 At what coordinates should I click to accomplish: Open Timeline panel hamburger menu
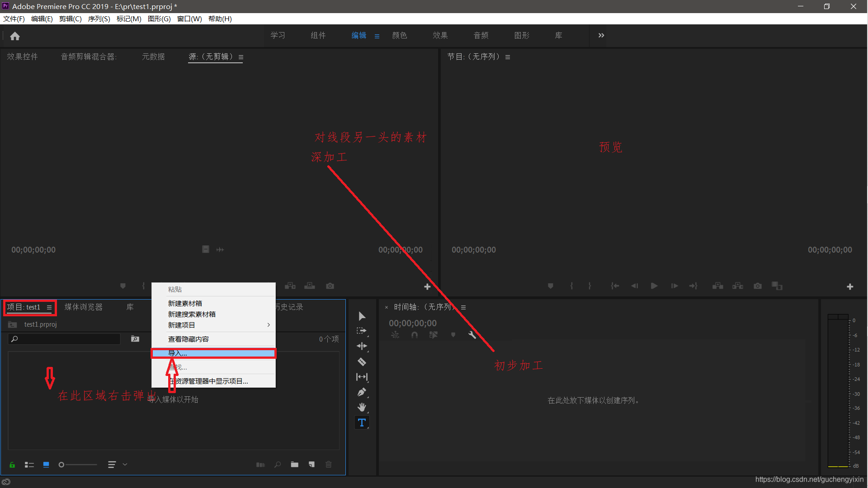(463, 307)
